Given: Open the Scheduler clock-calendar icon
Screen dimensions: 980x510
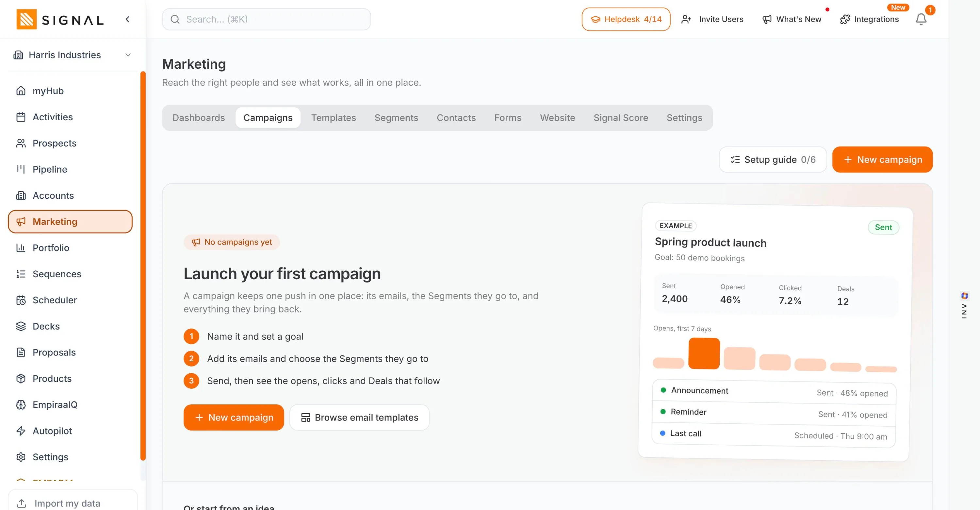Looking at the screenshot, I should (21, 300).
